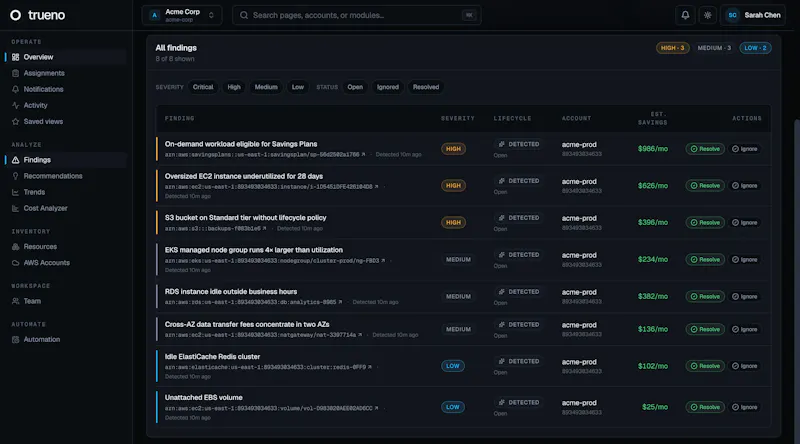Click the Severity column header
The width and height of the screenshot is (800, 444).
pos(458,118)
